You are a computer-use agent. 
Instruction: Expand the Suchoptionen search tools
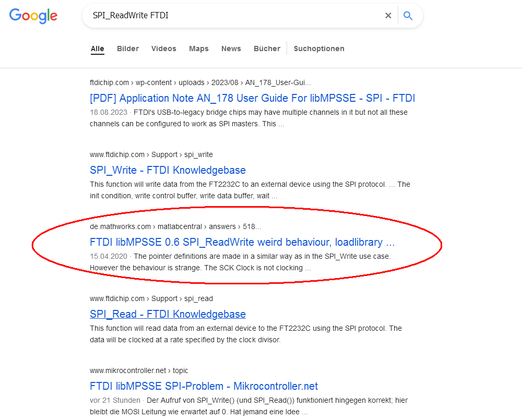319,49
